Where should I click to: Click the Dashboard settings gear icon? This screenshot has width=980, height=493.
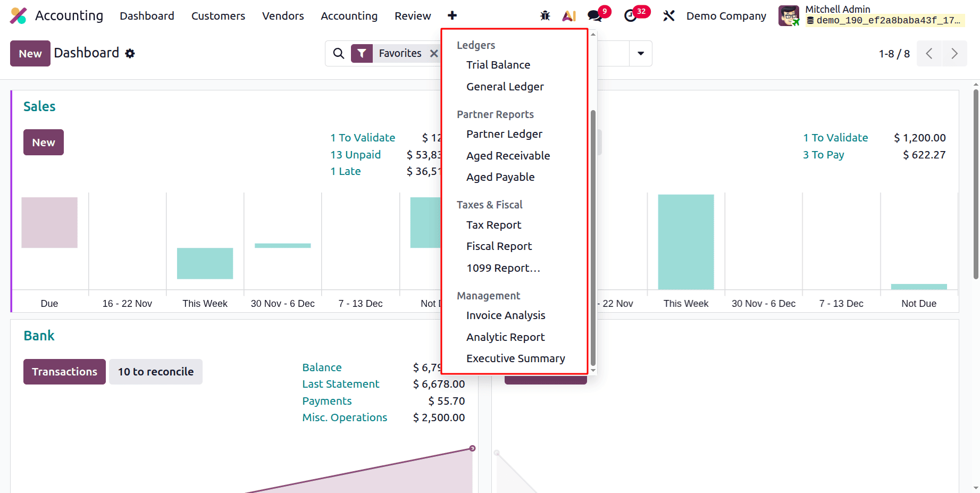coord(130,53)
